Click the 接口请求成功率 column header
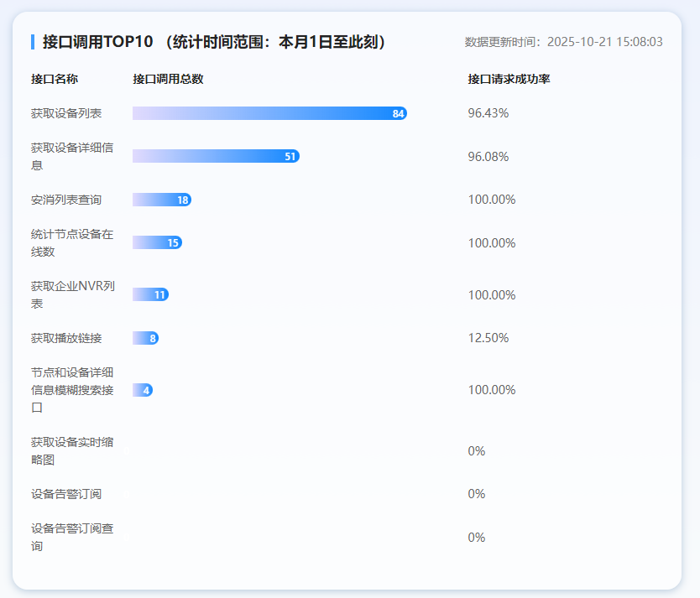Image resolution: width=700 pixels, height=598 pixels. pos(509,79)
